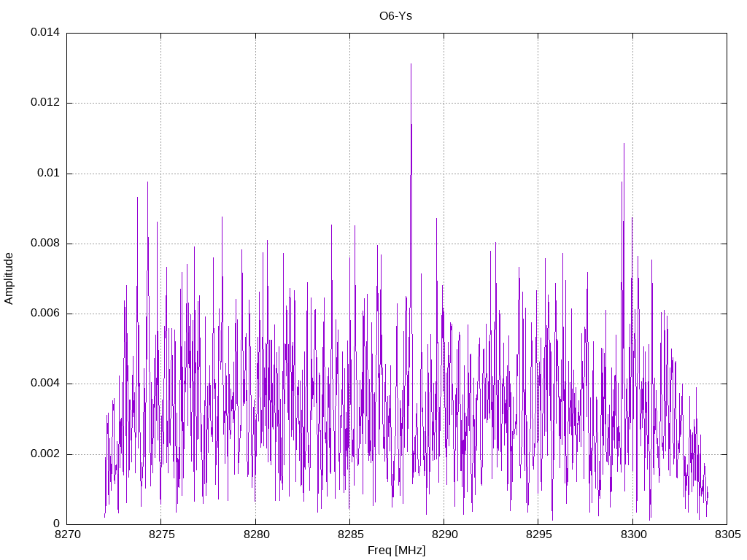Click the 8275 x-axis tick label
The width and height of the screenshot is (747, 560).
161,534
